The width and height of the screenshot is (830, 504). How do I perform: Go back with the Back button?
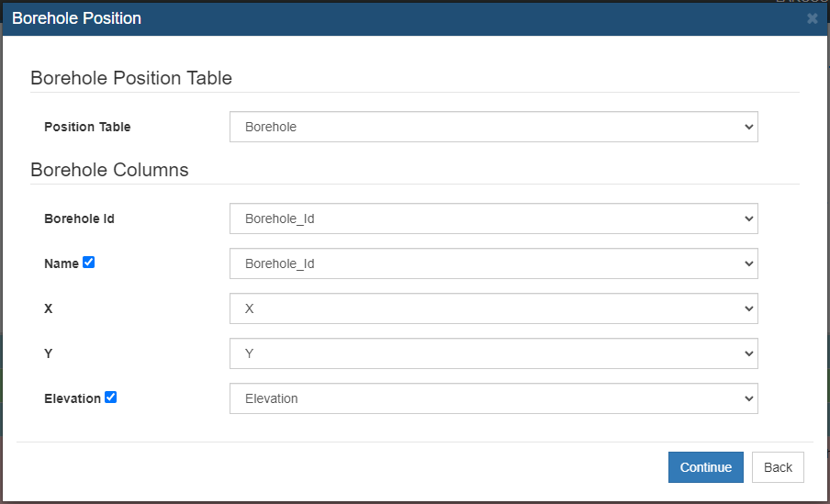778,467
